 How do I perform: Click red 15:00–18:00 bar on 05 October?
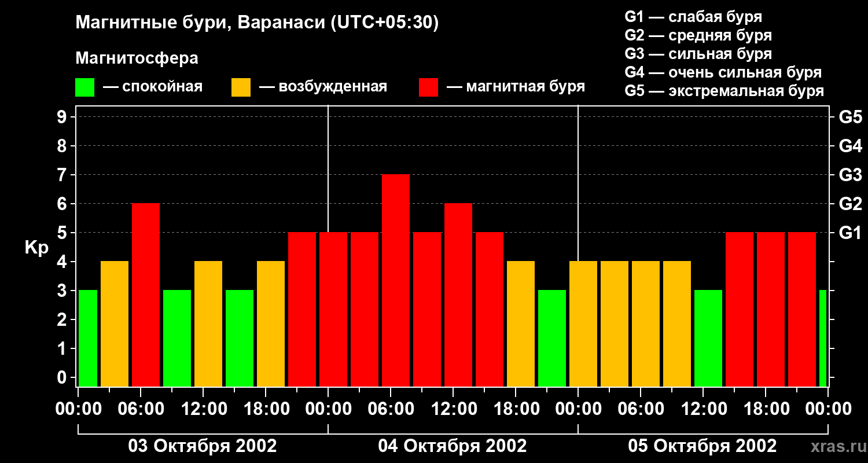(740, 309)
